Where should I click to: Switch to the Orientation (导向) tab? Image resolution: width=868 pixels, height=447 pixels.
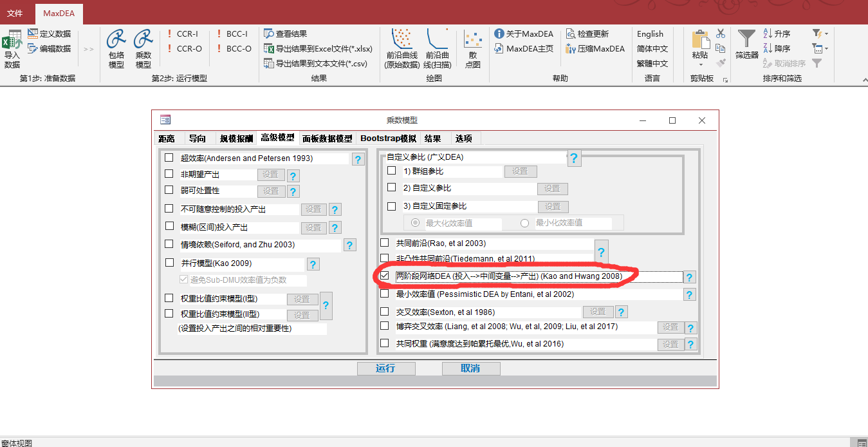click(x=198, y=138)
